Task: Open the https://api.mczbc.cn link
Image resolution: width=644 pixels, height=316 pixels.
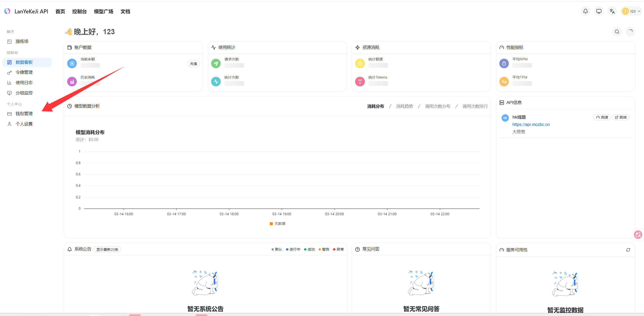Action: click(x=531, y=125)
